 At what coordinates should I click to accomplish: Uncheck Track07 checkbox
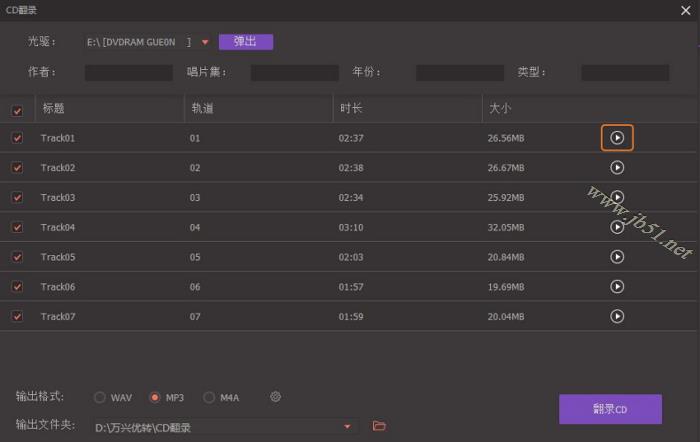pos(17,317)
